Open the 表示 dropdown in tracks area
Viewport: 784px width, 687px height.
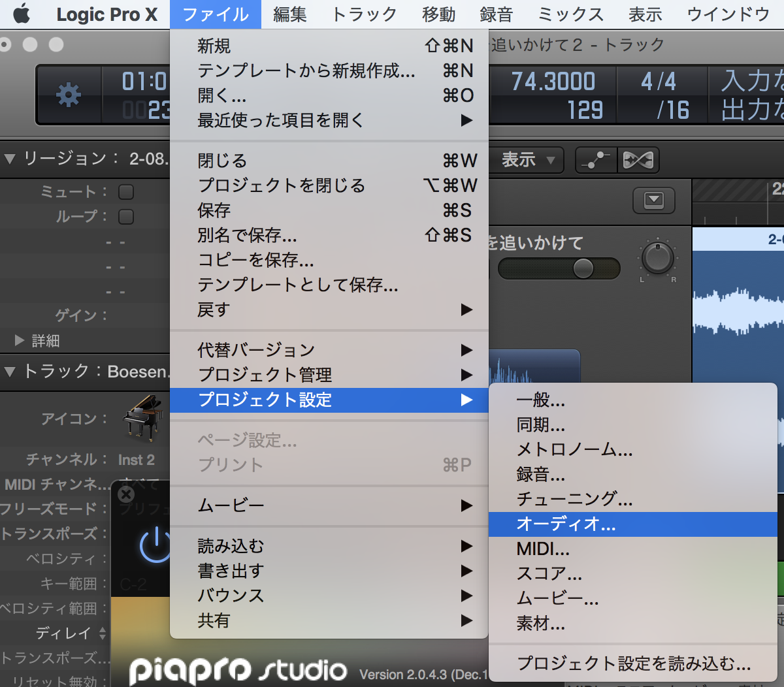pos(528,160)
